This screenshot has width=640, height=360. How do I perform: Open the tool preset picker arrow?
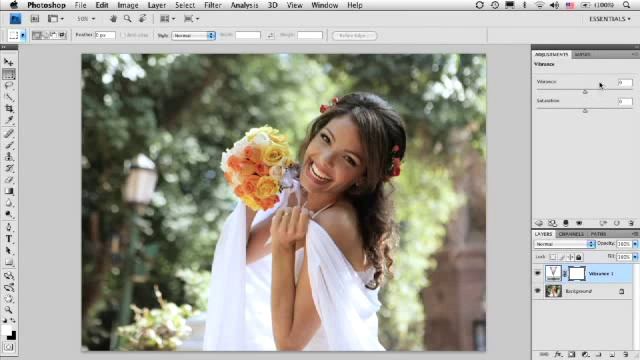22,36
